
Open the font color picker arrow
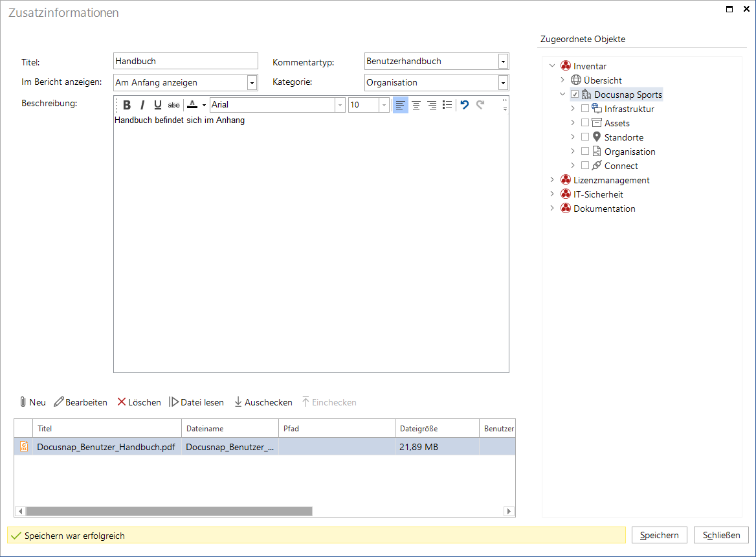click(x=204, y=105)
